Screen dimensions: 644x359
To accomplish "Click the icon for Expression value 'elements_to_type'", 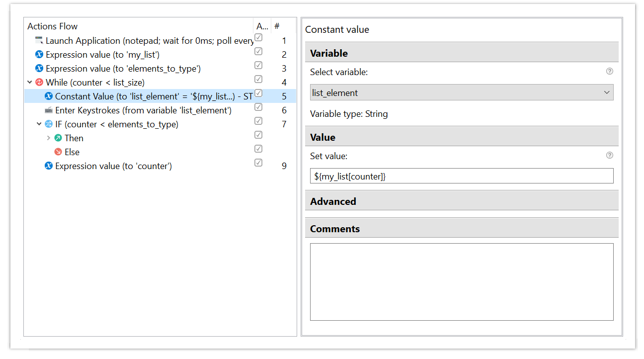I will click(x=39, y=68).
